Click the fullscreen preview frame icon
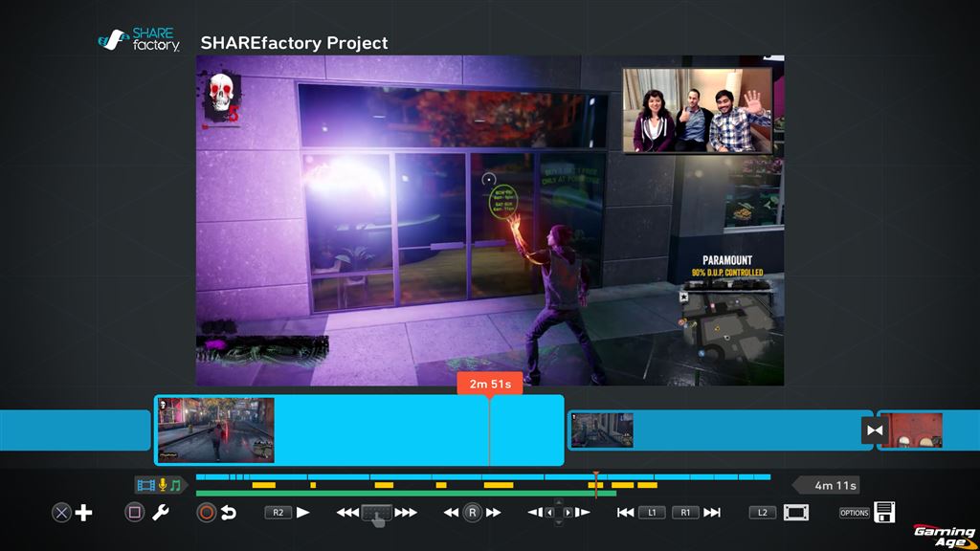The image size is (980, 551). [x=796, y=513]
